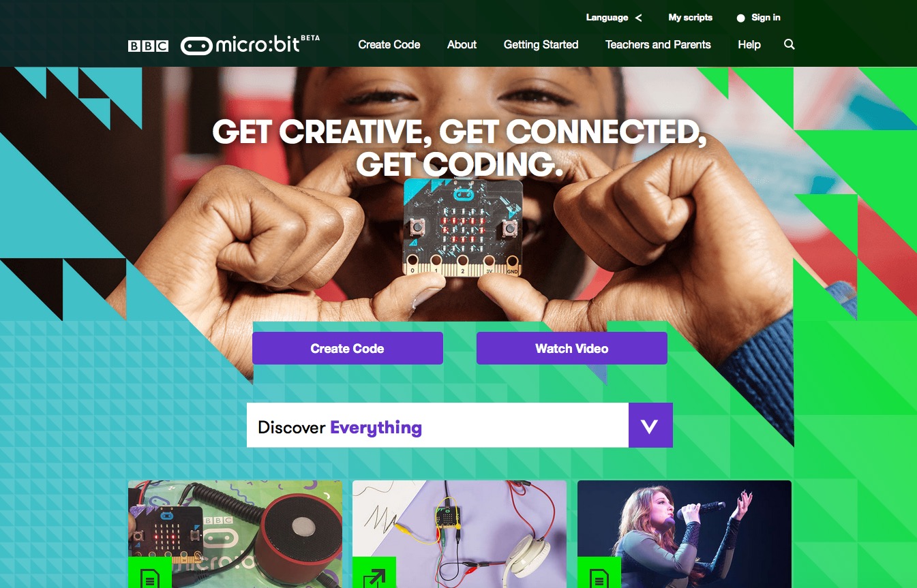Open the singer performance thumbnail
The width and height of the screenshot is (917, 588).
685,534
